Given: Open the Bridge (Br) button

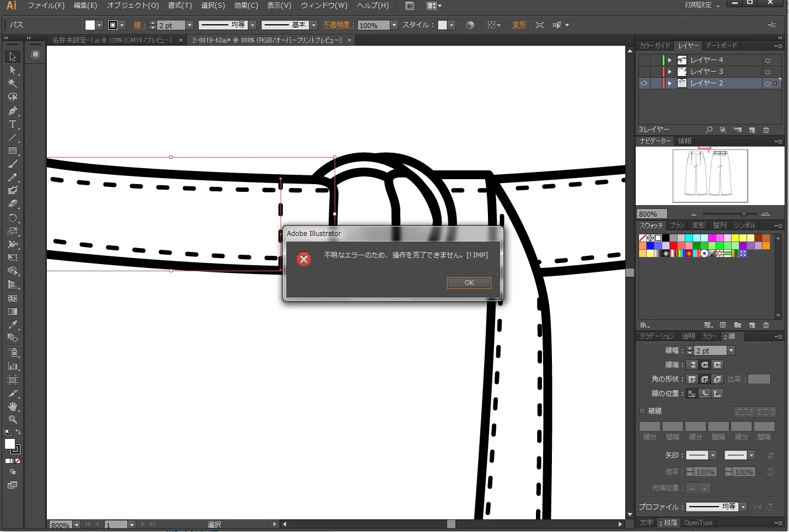Looking at the screenshot, I should click(x=410, y=6).
